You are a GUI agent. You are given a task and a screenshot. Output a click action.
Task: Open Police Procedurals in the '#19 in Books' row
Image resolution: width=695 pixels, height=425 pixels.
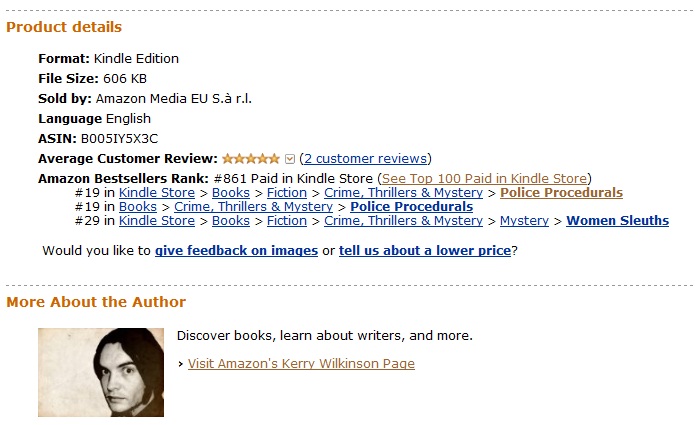[411, 206]
